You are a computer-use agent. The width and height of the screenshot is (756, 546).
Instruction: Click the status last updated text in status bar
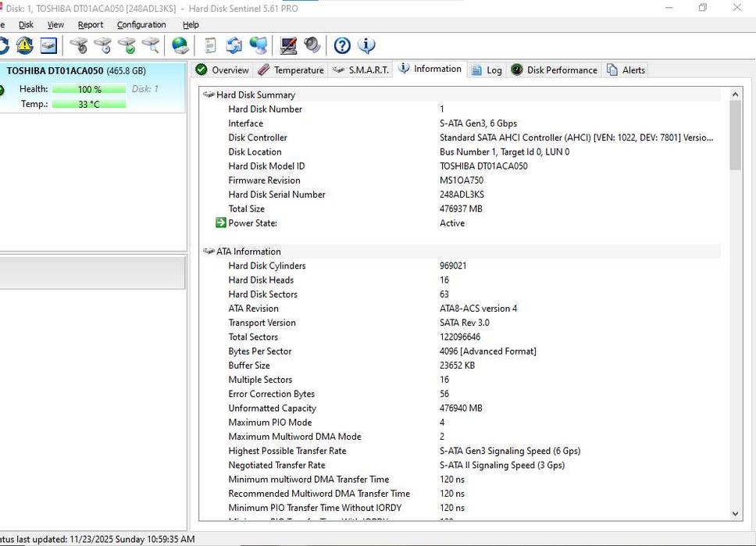pyautogui.click(x=98, y=539)
